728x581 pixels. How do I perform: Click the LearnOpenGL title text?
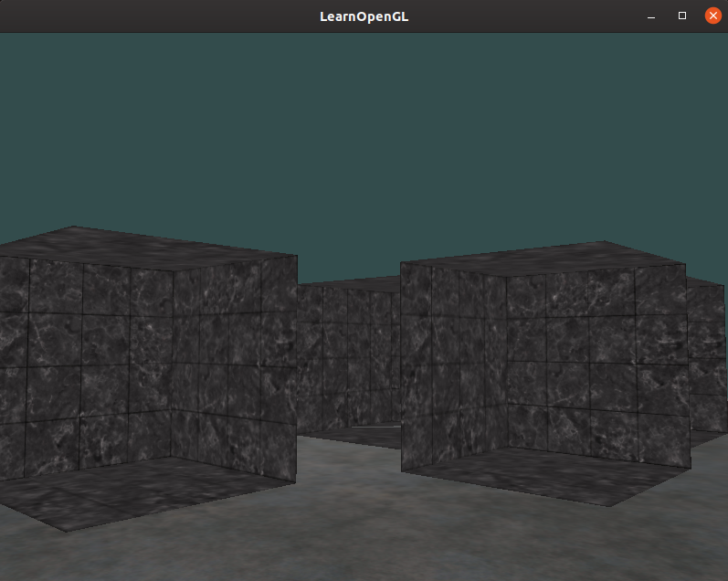[364, 16]
